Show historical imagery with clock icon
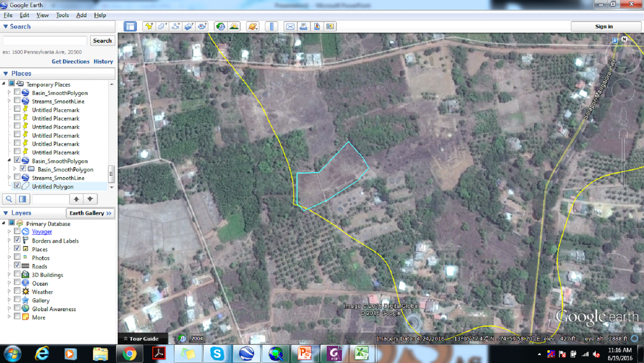The height and width of the screenshot is (363, 644). tap(220, 26)
